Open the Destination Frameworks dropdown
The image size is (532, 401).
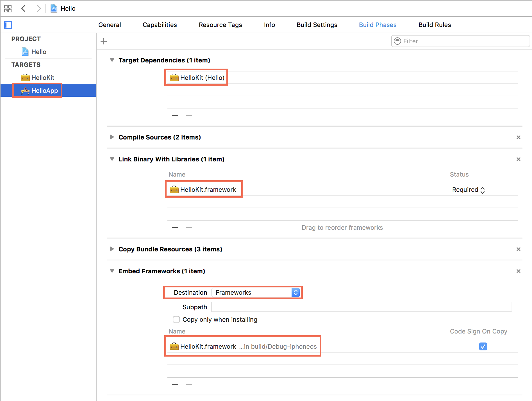tap(256, 292)
